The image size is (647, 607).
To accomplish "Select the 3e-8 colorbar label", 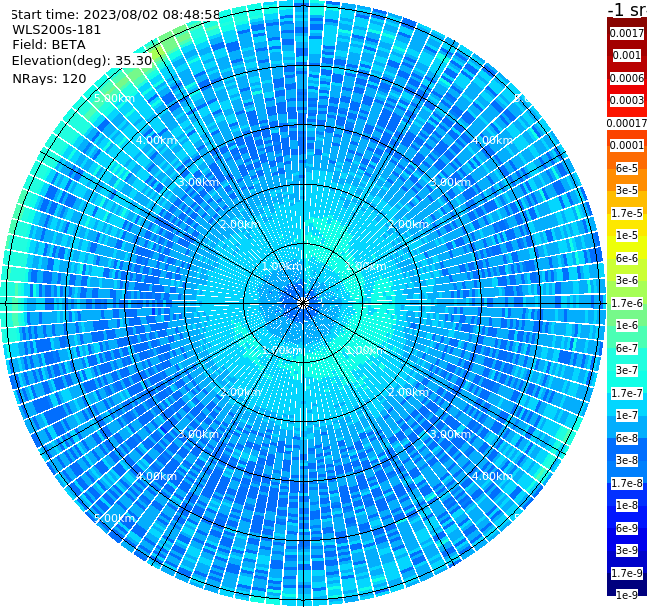I will [x=627, y=460].
